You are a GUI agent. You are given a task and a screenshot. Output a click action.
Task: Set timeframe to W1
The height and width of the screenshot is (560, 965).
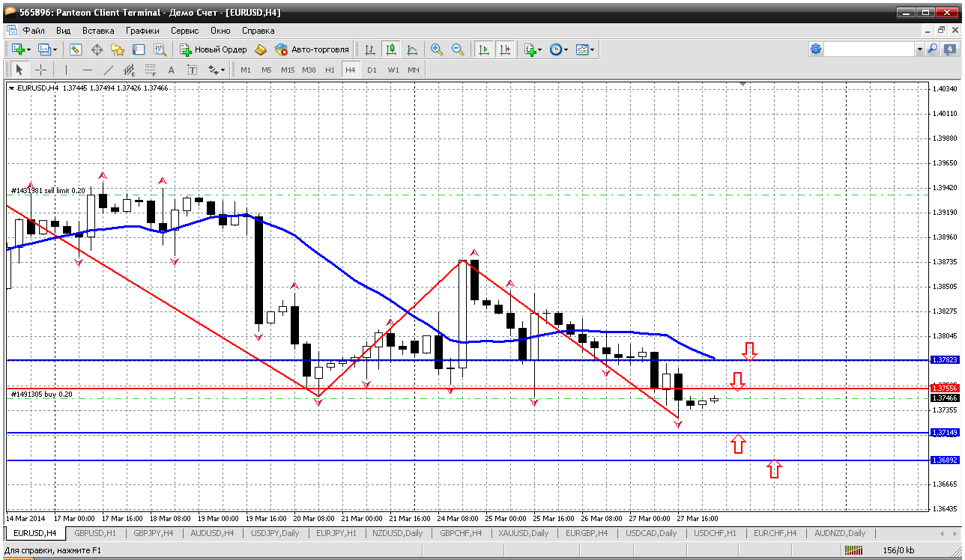(x=393, y=70)
